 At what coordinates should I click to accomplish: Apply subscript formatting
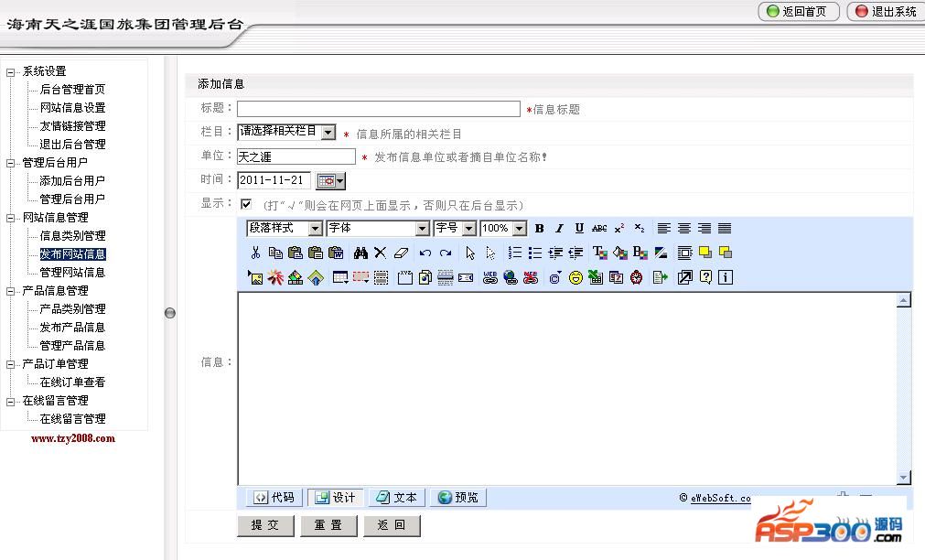point(640,229)
